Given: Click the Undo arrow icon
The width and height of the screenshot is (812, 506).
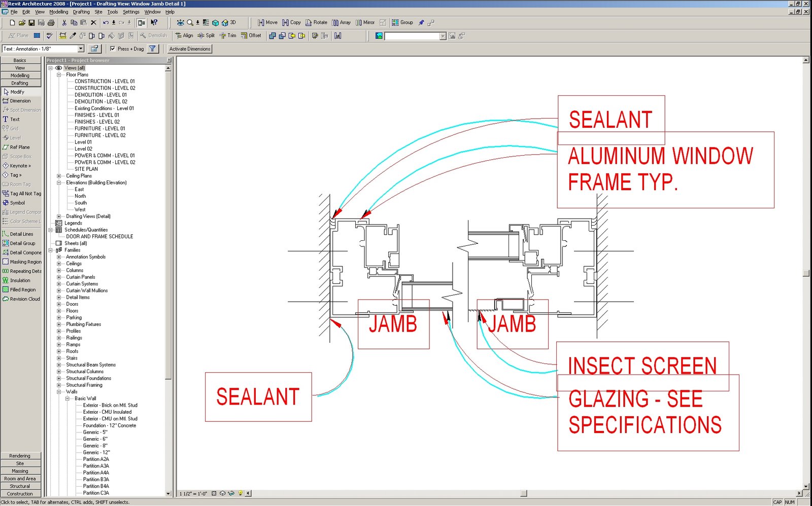Looking at the screenshot, I should 106,23.
